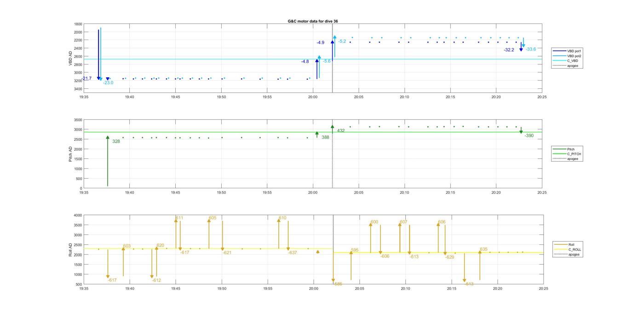Click the '20:00' time tick under Pitch plot
The image size is (644, 319).
click(x=313, y=192)
